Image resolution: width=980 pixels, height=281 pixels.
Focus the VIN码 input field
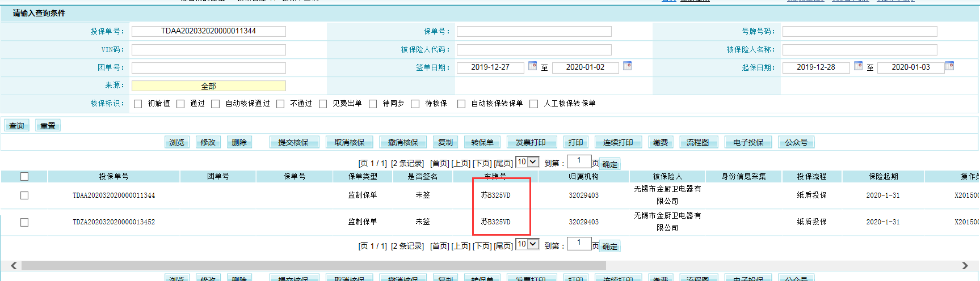click(x=209, y=50)
